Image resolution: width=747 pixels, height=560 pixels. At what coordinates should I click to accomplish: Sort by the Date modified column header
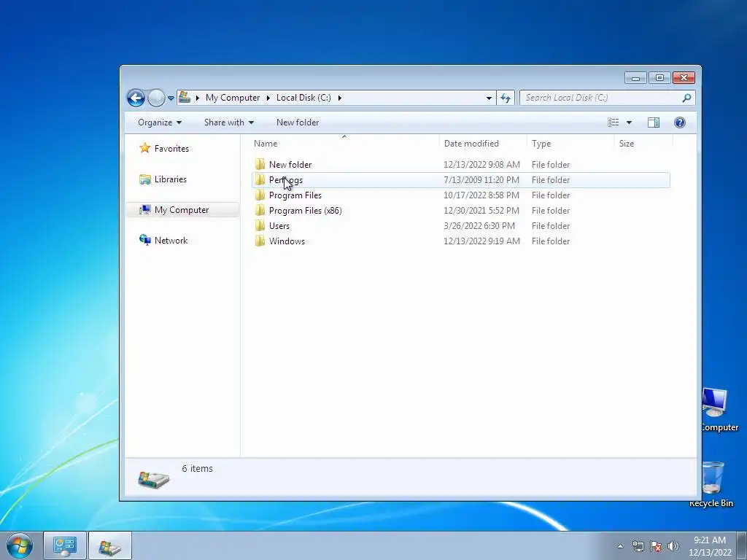point(484,144)
